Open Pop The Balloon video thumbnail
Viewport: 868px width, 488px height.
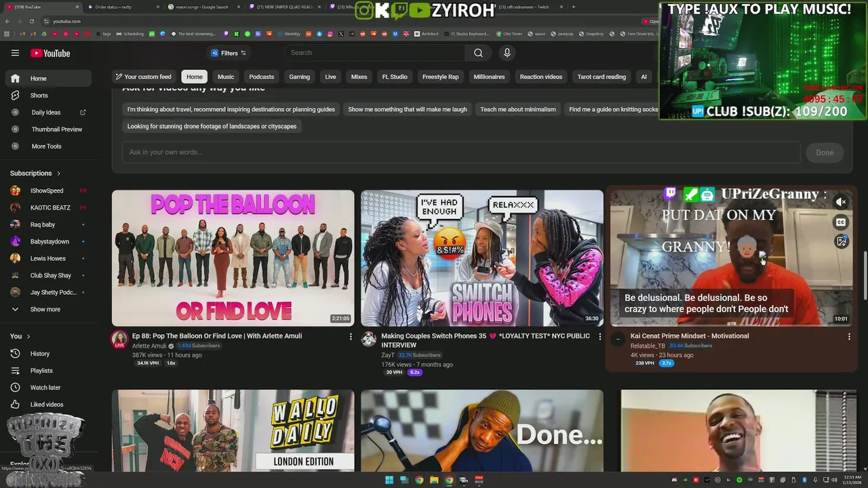click(233, 258)
